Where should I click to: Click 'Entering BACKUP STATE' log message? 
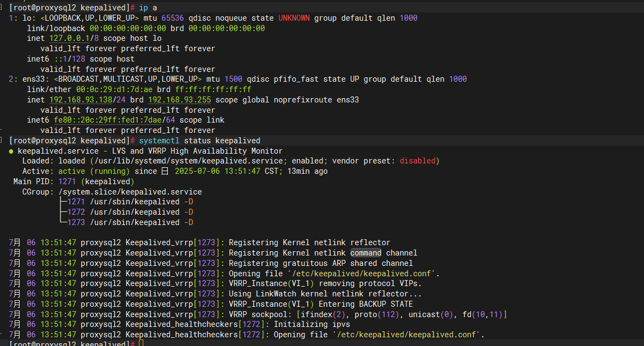[x=366, y=304]
